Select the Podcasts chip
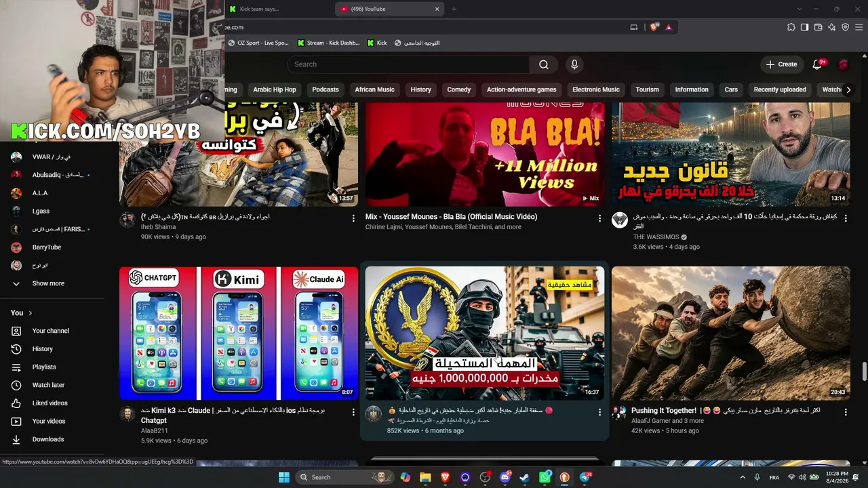 coord(325,89)
